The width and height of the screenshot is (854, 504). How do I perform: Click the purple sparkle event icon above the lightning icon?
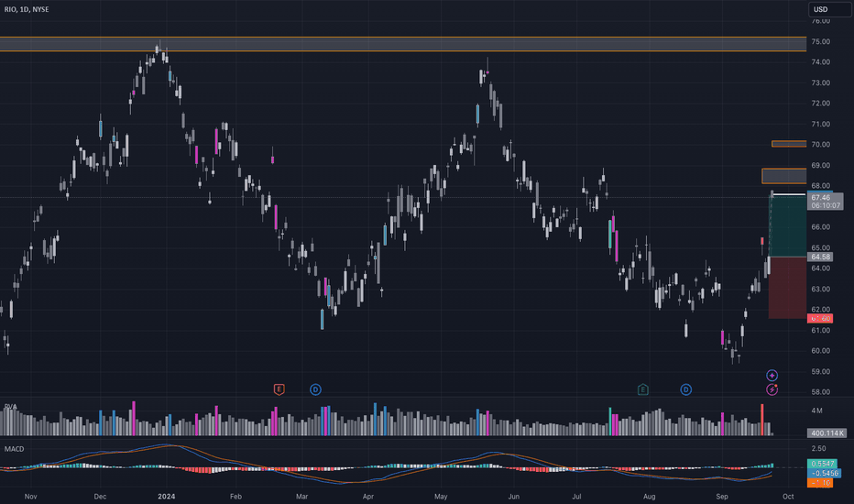[x=772, y=375]
